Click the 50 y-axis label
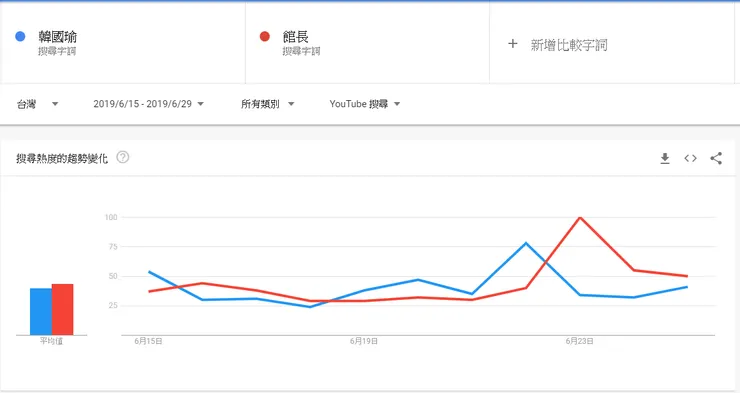This screenshot has width=740, height=393. (x=113, y=276)
